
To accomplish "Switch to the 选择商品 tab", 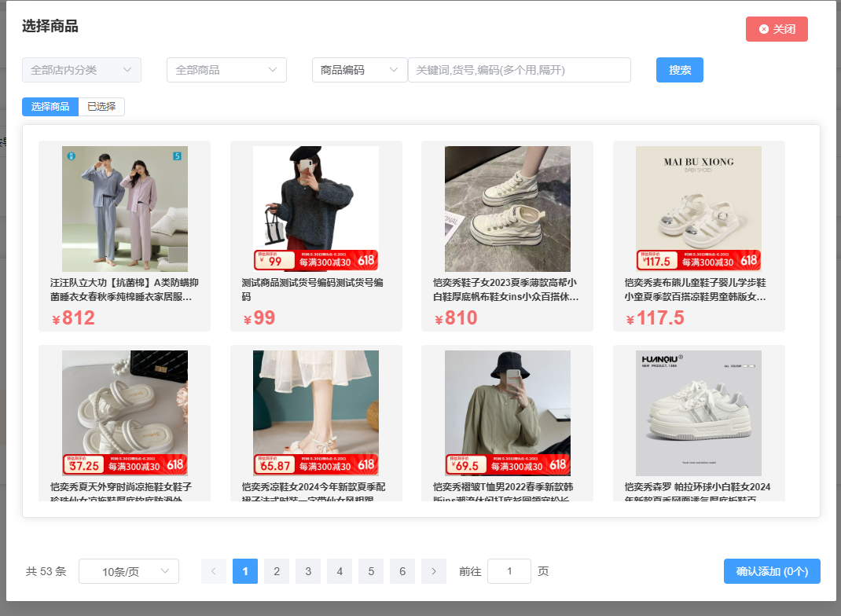I will click(50, 107).
